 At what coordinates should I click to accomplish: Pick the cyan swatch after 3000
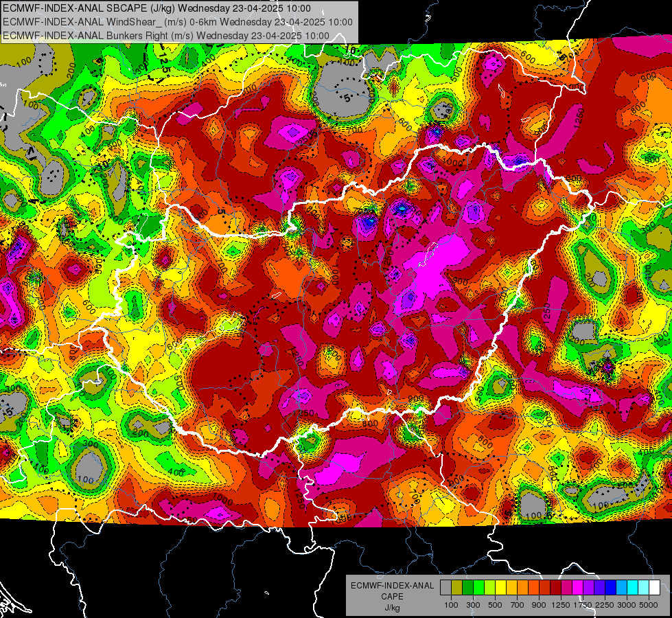click(x=633, y=587)
